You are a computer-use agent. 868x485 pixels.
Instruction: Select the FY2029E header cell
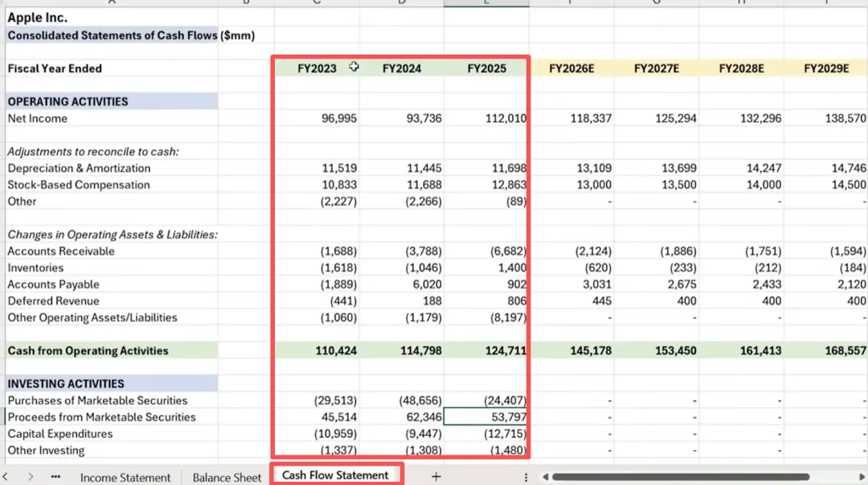(x=826, y=68)
